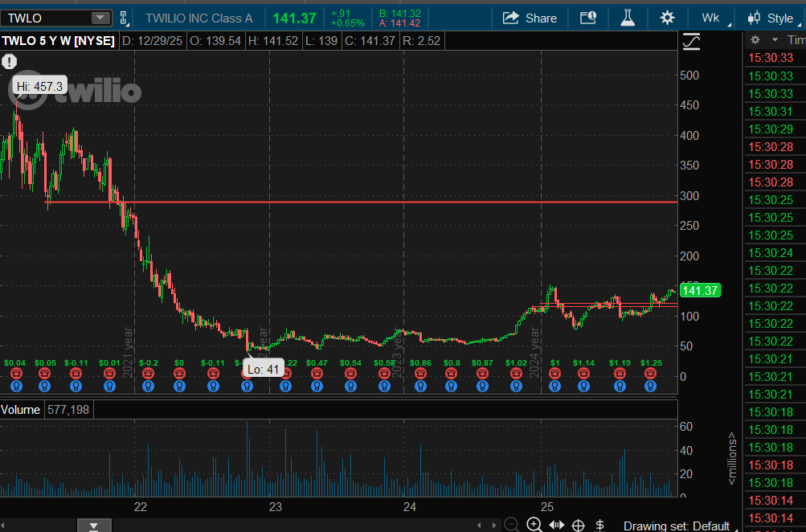Click the C: 141.37 close value
The width and height of the screenshot is (806, 532).
(370, 41)
